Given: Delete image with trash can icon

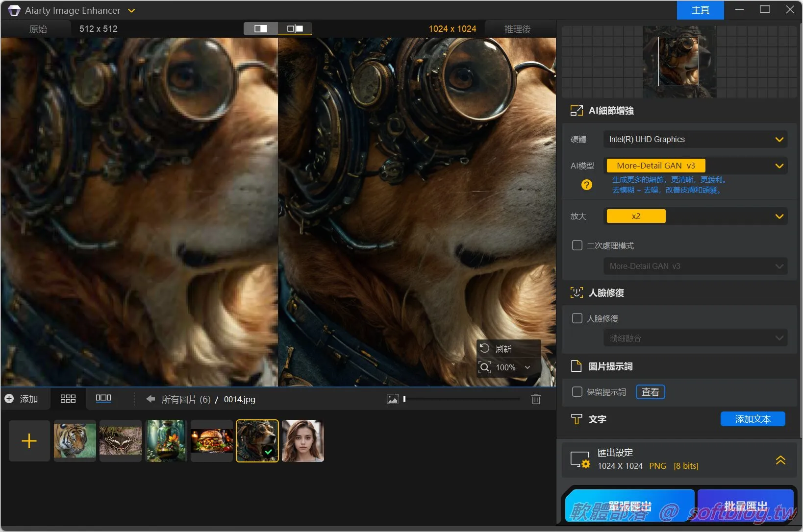Looking at the screenshot, I should click(x=536, y=399).
